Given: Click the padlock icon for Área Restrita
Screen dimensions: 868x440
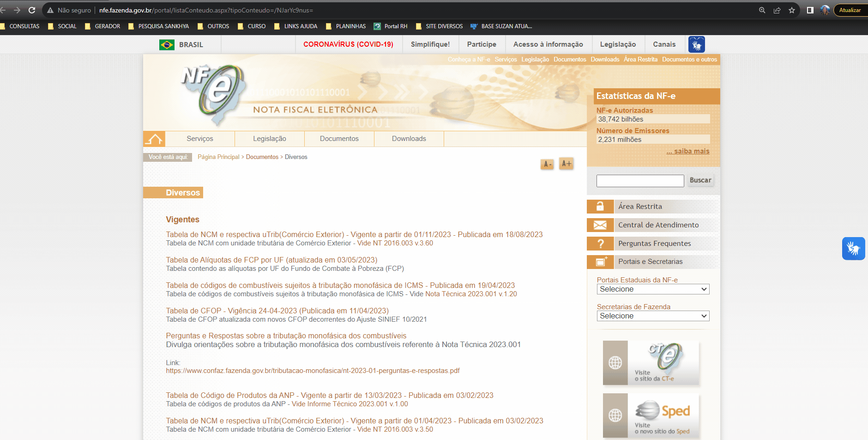Looking at the screenshot, I should tap(600, 207).
